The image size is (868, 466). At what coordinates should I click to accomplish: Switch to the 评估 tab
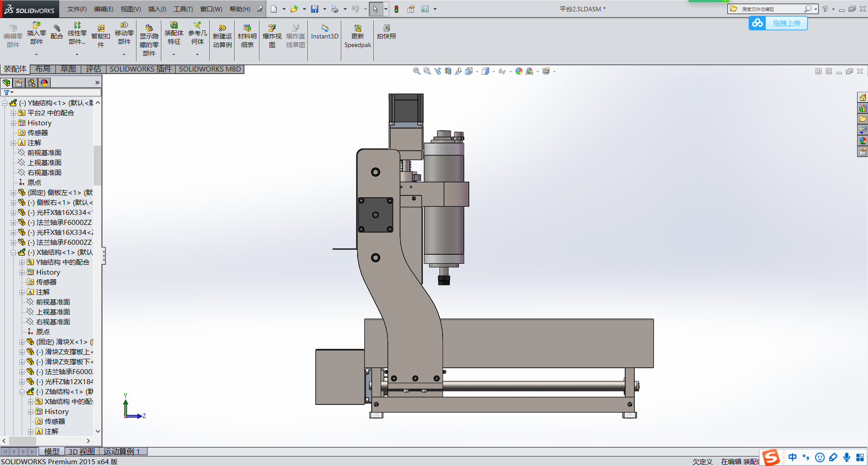tap(94, 69)
